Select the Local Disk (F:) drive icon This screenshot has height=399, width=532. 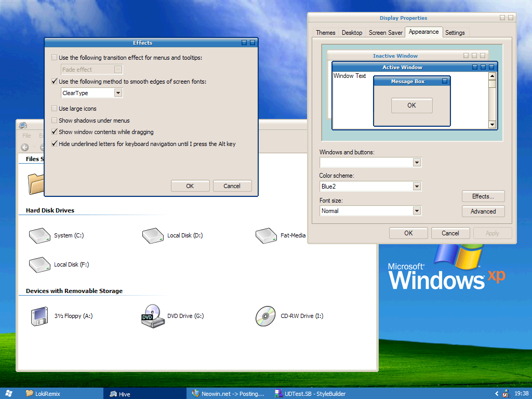[39, 265]
